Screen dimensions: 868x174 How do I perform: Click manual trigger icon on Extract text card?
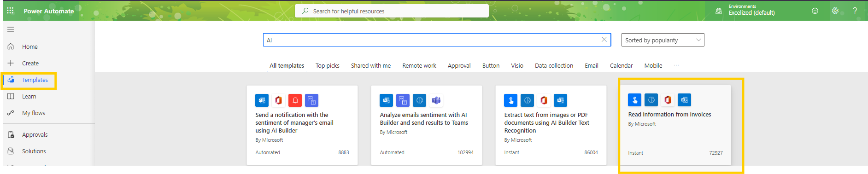[510, 100]
